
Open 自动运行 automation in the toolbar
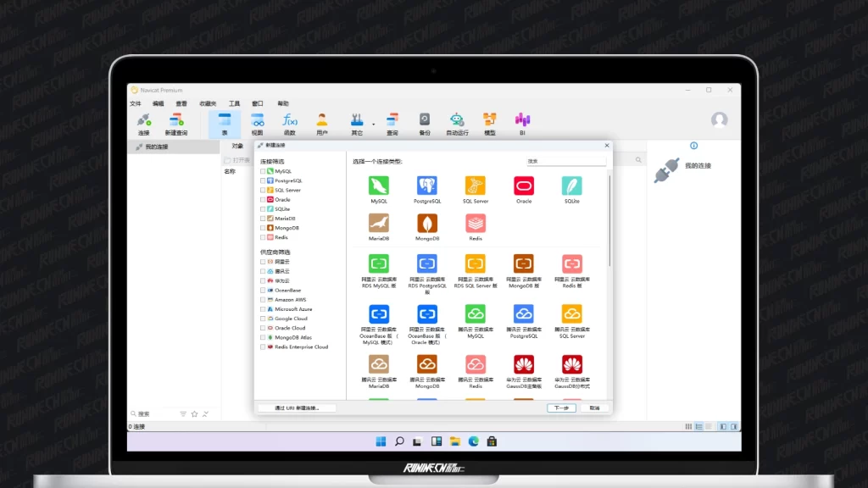(457, 120)
